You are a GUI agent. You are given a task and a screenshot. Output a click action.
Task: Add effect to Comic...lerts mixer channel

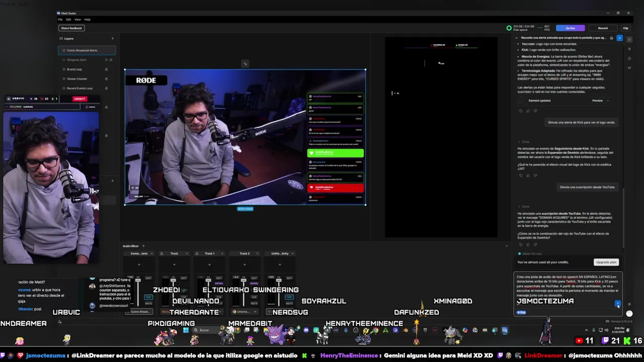coord(139,264)
